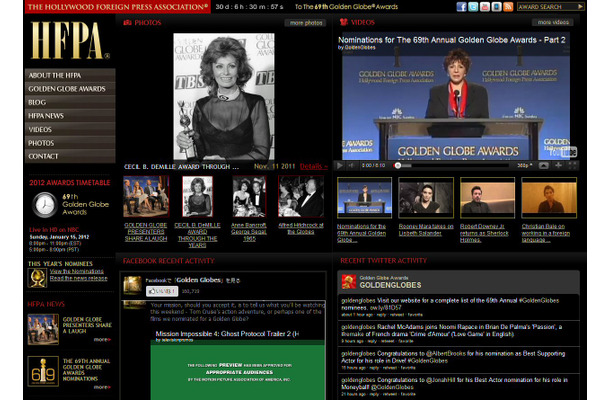Viewport: 610px width, 400px height.
Task: Click the Facebook Like button
Action: 162,291
